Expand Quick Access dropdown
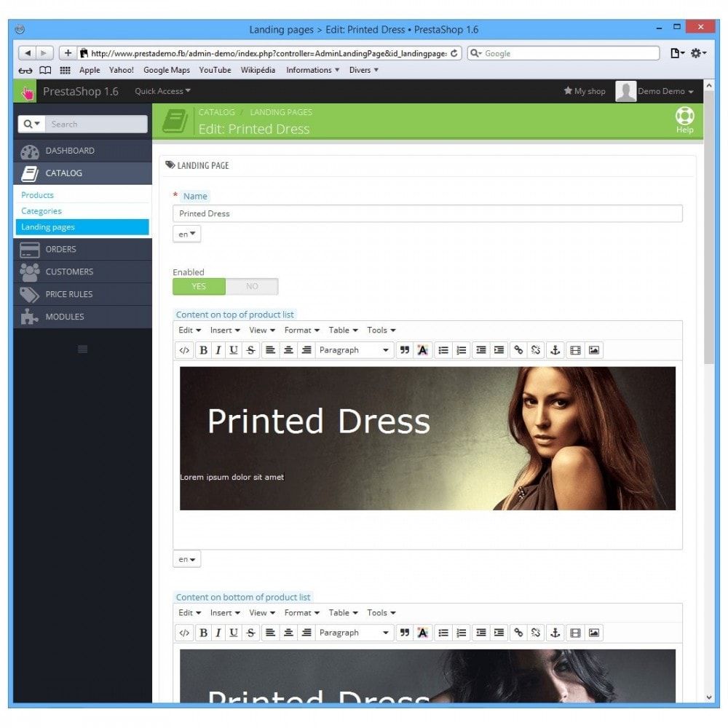 [x=162, y=91]
